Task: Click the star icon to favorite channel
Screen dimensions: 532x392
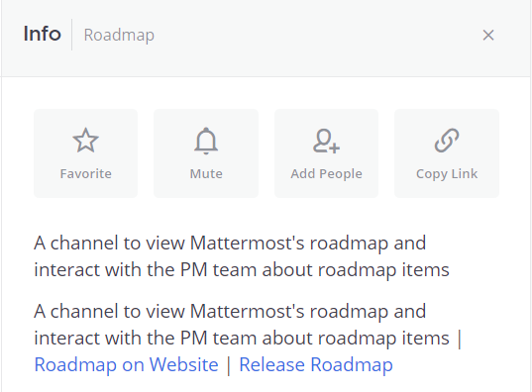Action: pos(85,140)
